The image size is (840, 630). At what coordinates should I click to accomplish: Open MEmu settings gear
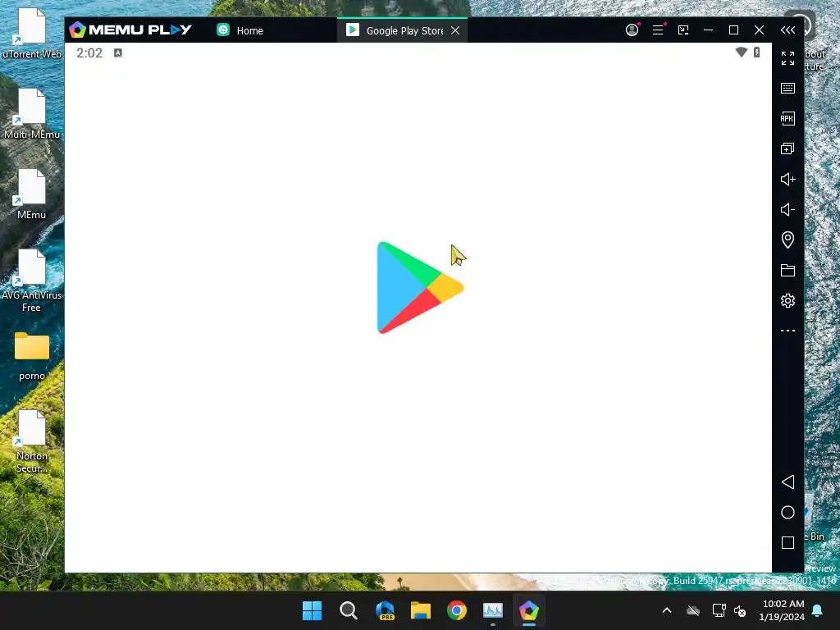point(787,300)
